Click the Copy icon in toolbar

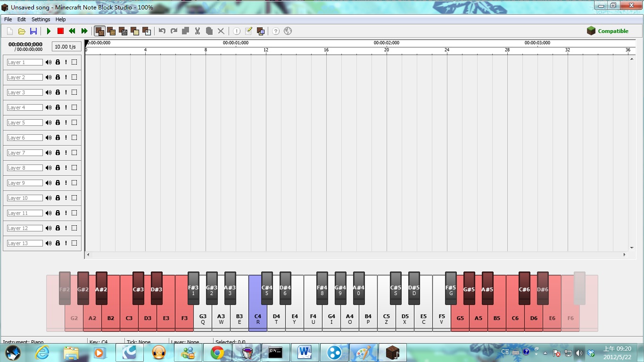coord(186,31)
